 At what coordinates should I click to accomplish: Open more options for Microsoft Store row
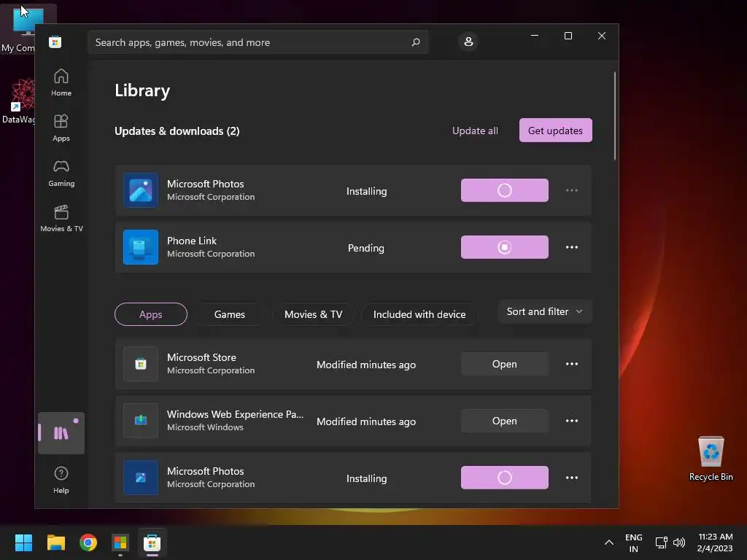(572, 364)
